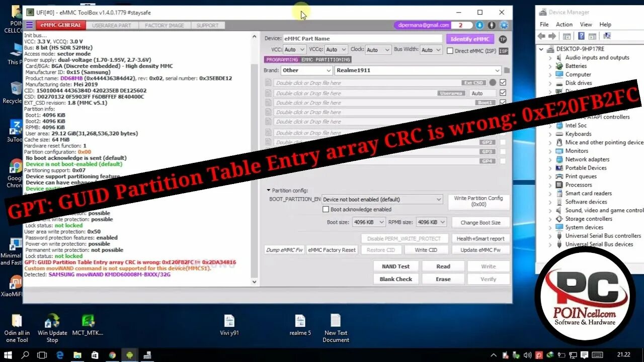Click the file icon on the Ext CSD row

click(269, 83)
